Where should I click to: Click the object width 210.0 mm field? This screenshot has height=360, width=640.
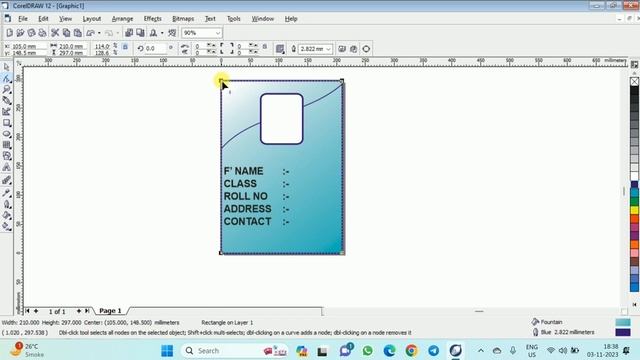tap(72, 46)
